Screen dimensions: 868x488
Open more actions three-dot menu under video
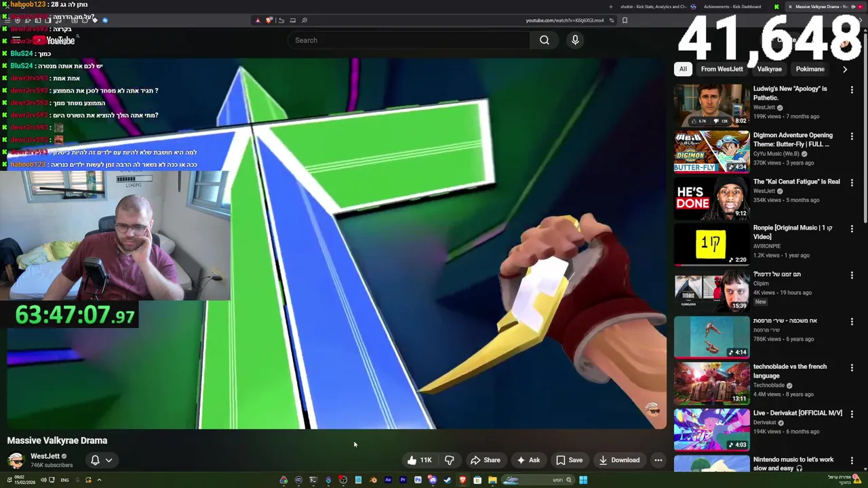(x=658, y=460)
